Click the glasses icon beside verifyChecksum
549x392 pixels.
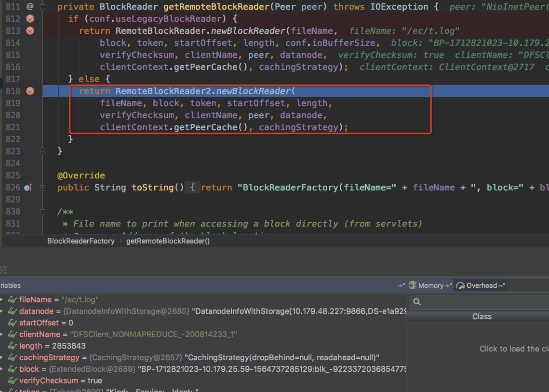[13, 380]
